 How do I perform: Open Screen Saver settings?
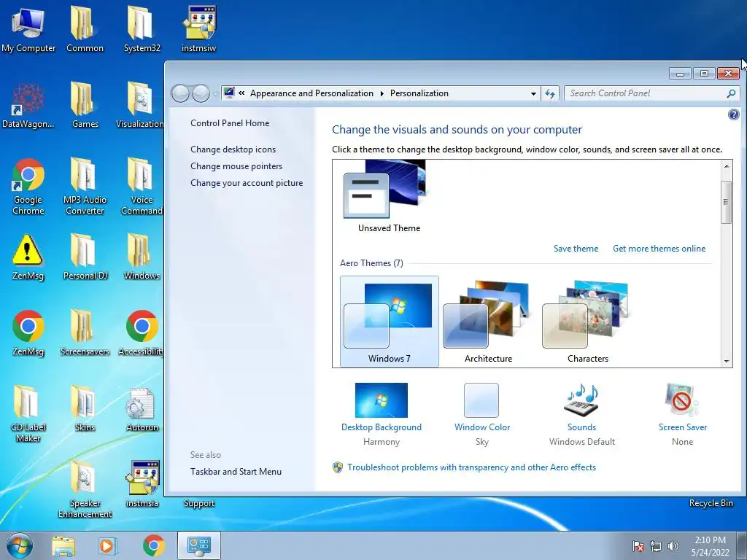coord(682,414)
